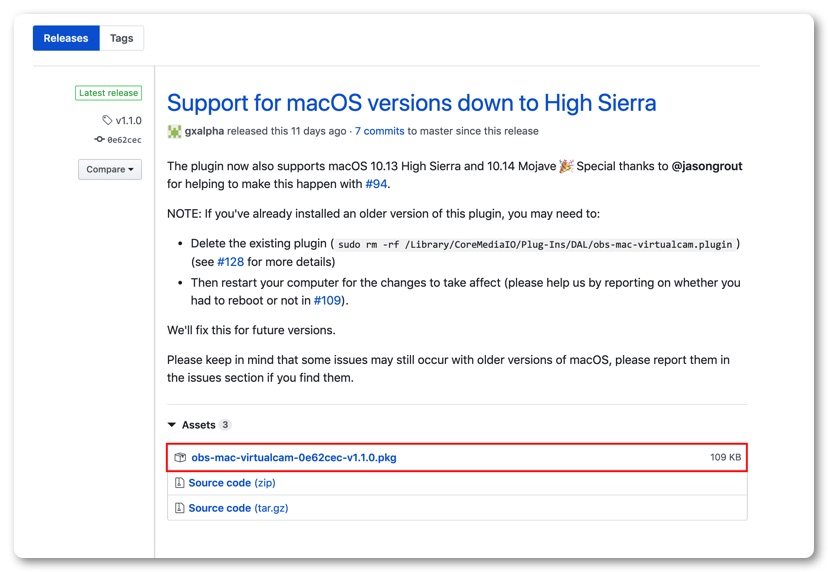Open the Compare dropdown

click(110, 170)
